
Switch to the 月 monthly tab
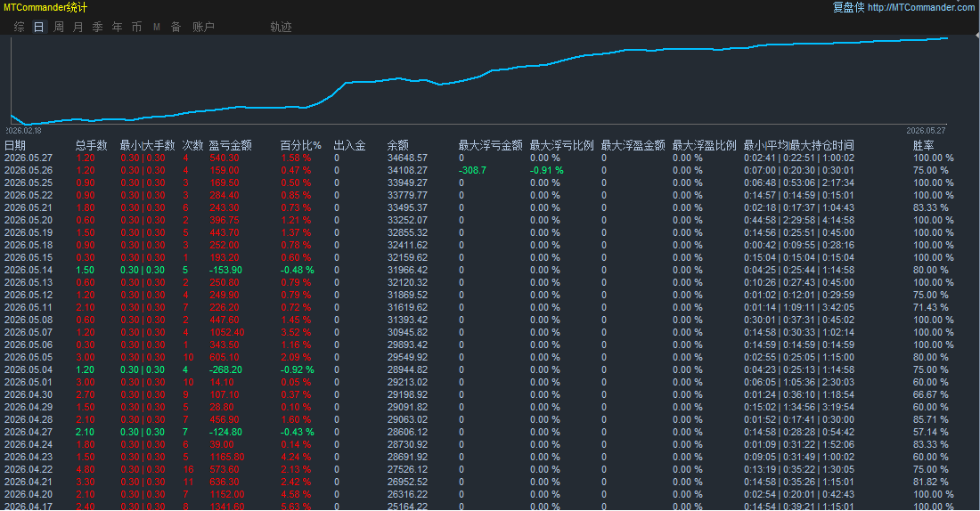78,27
